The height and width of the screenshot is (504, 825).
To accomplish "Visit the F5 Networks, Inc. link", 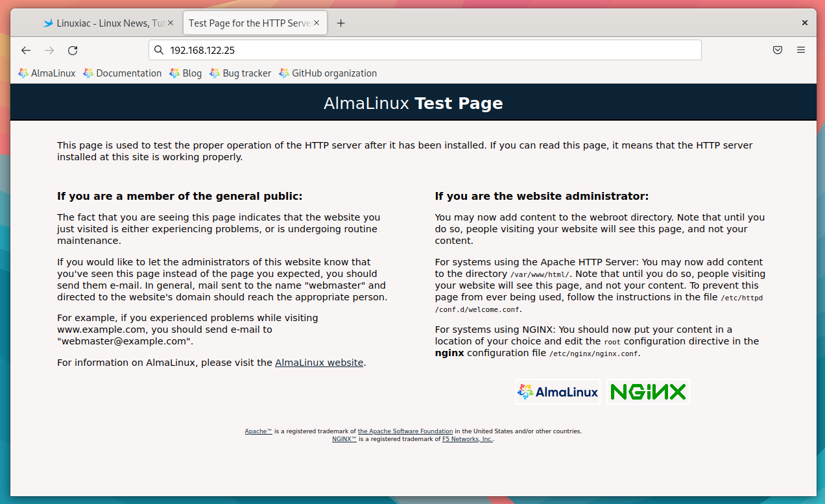I will pyautogui.click(x=468, y=439).
